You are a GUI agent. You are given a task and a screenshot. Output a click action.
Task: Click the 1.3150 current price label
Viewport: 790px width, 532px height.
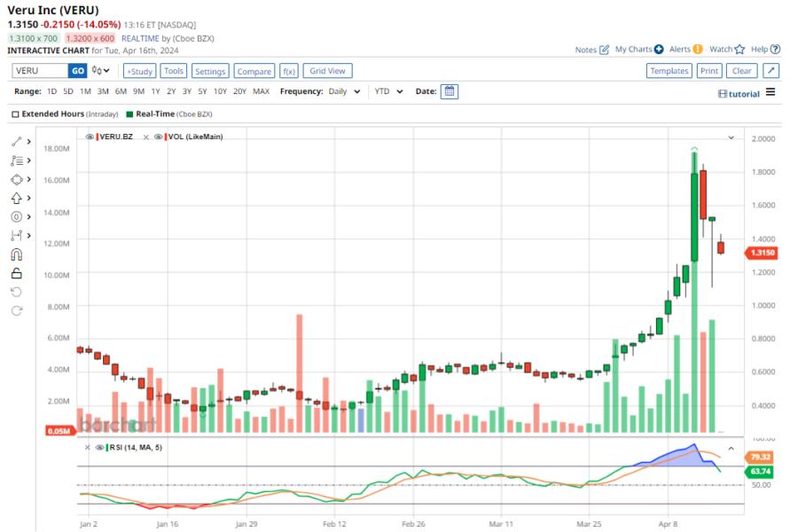pos(762,253)
